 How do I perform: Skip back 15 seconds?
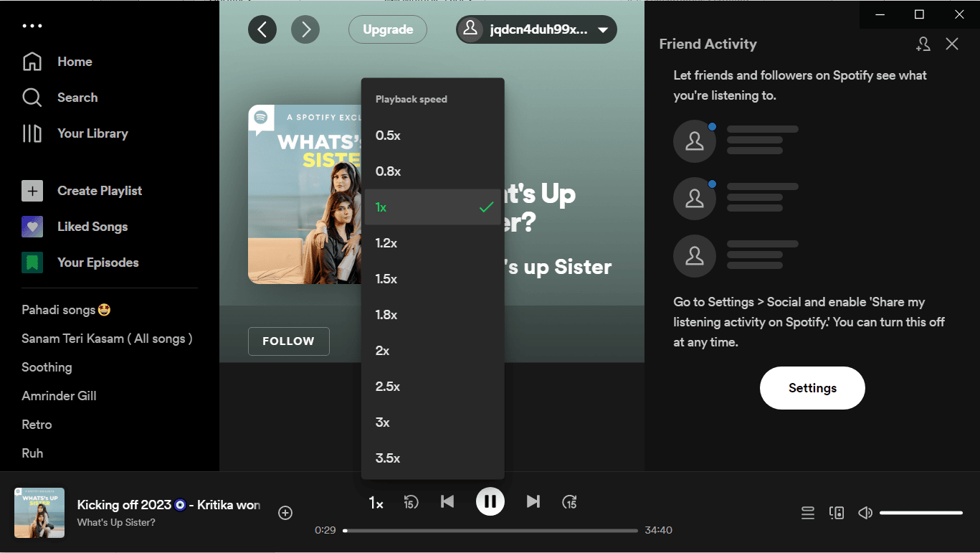click(411, 502)
